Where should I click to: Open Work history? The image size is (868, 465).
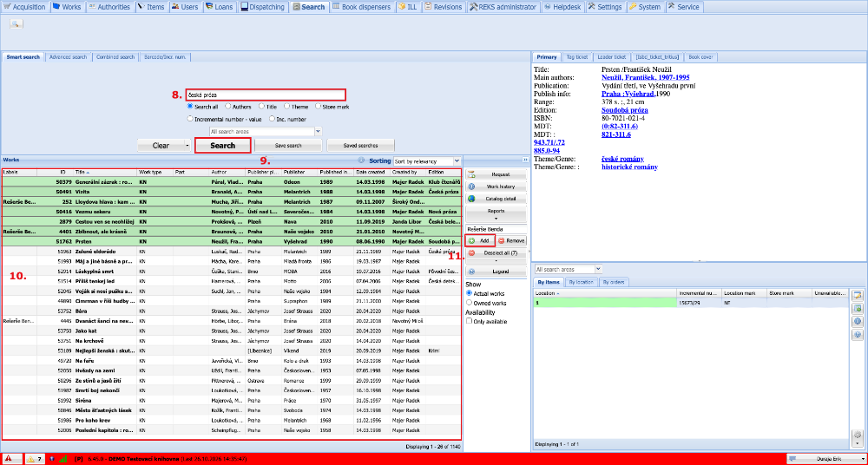(496, 187)
